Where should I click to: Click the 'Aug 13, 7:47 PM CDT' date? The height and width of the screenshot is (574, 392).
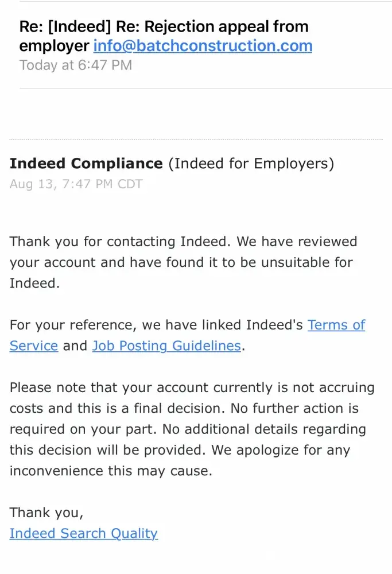coord(76,184)
